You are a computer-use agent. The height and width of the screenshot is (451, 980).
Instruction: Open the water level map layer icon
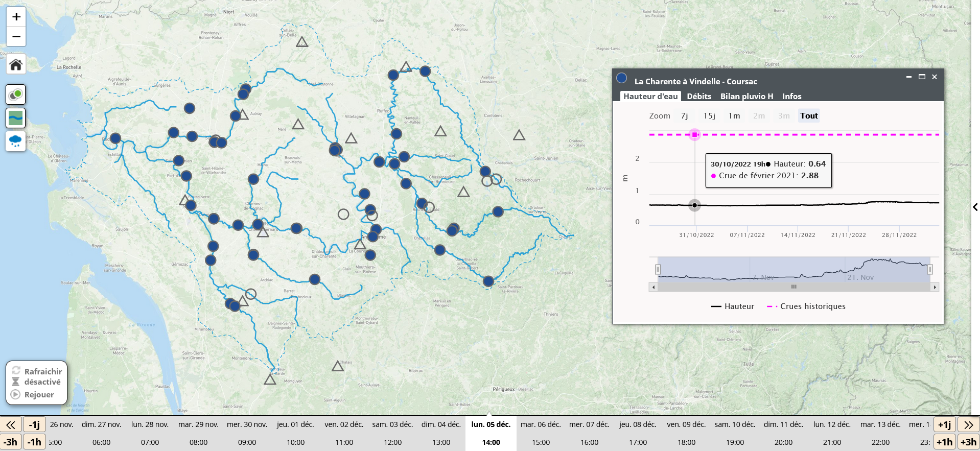point(16,118)
